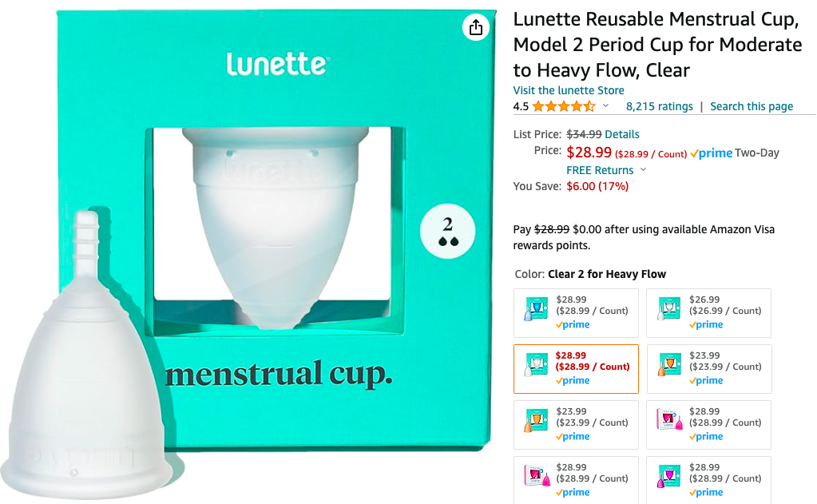Image resolution: width=817 pixels, height=504 pixels.
Task: Click the product title heading text
Action: point(657,44)
